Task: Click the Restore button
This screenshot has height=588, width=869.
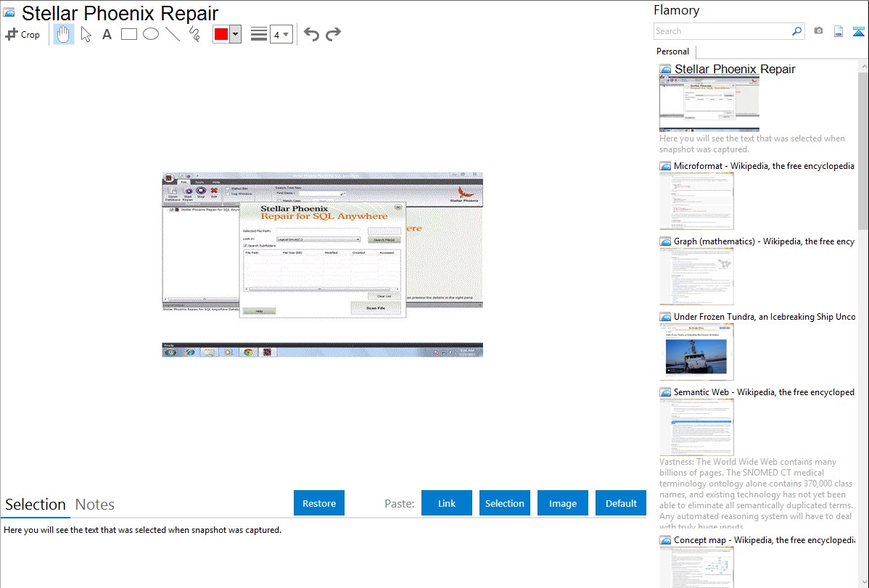Action: click(x=319, y=503)
